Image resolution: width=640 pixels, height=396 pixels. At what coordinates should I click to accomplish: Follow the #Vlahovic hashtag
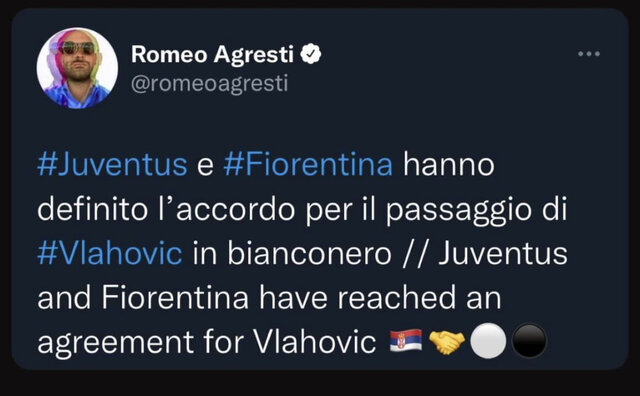[x=109, y=253]
